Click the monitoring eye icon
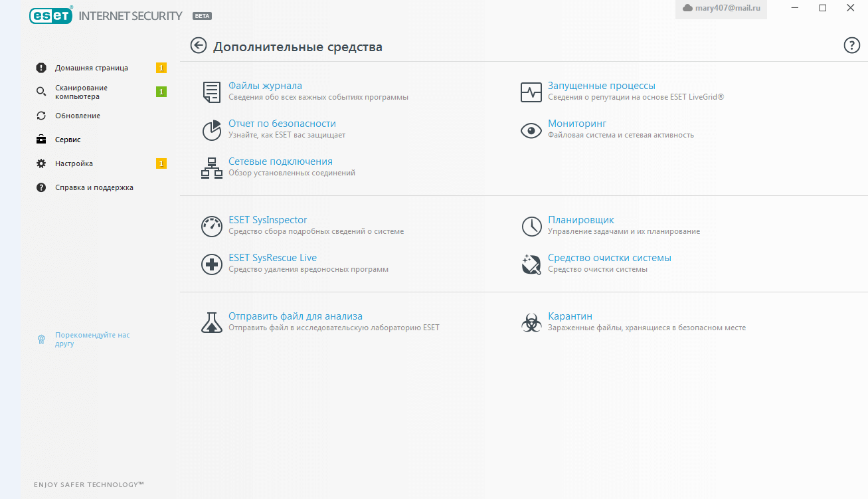Screen dimensions: 868x499 point(531,130)
